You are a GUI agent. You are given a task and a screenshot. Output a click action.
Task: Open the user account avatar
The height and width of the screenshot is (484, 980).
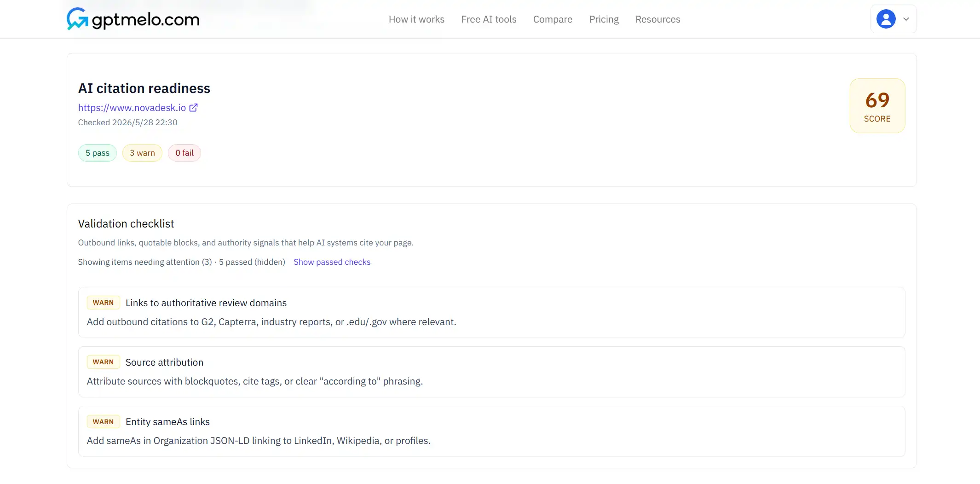point(886,19)
